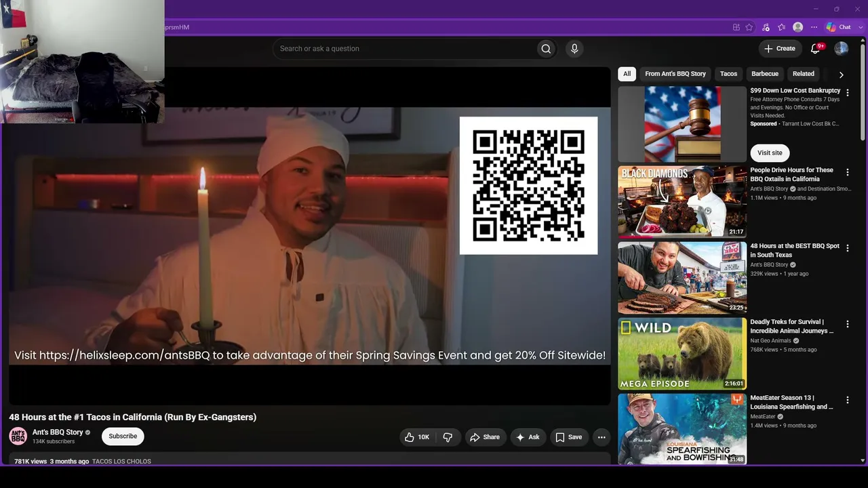Viewport: 868px width, 488px height.
Task: Open options for MeatEater Season 13 video
Action: (x=848, y=401)
